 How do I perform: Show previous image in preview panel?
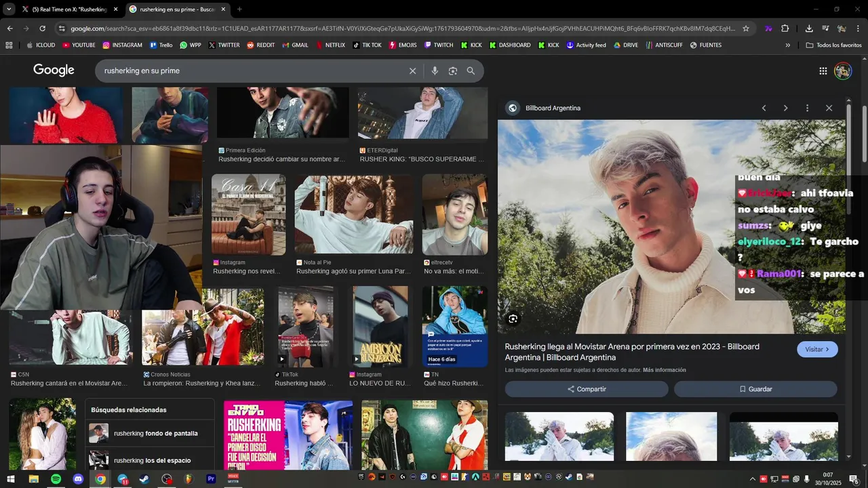coord(764,108)
